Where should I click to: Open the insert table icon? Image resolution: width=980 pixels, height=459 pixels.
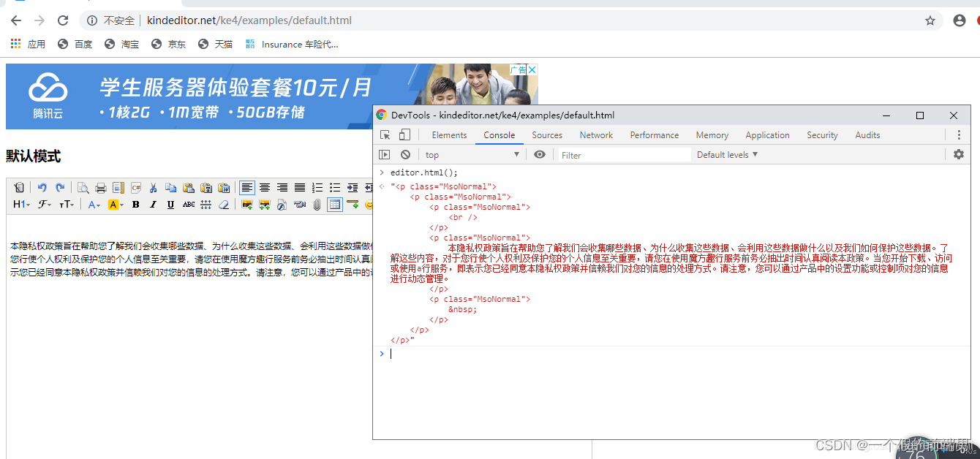pyautogui.click(x=336, y=205)
